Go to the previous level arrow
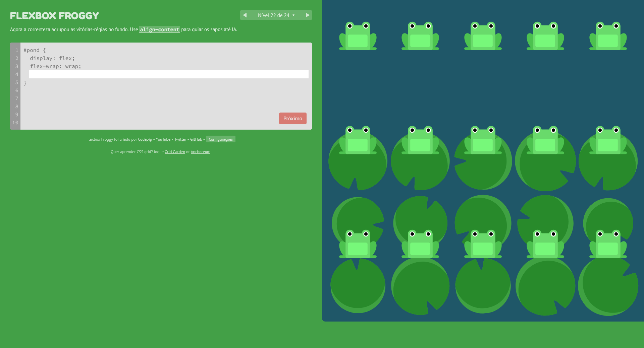The width and height of the screenshot is (644, 348). 245,15
